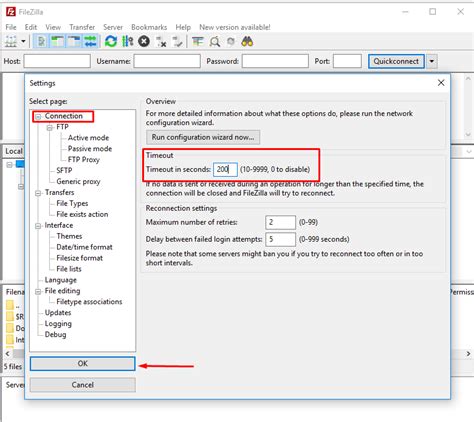
Task: Select Themes page
Action: click(x=69, y=236)
